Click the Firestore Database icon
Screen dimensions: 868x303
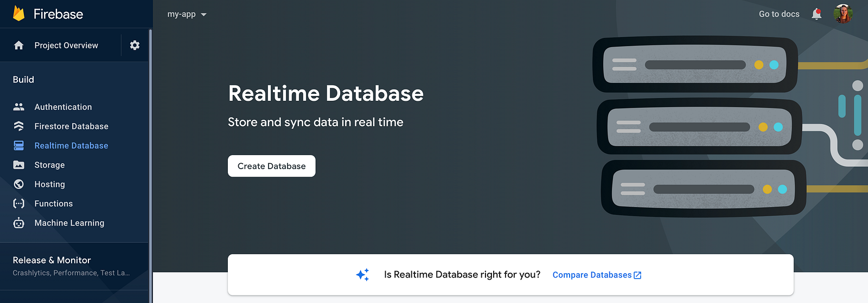point(18,126)
